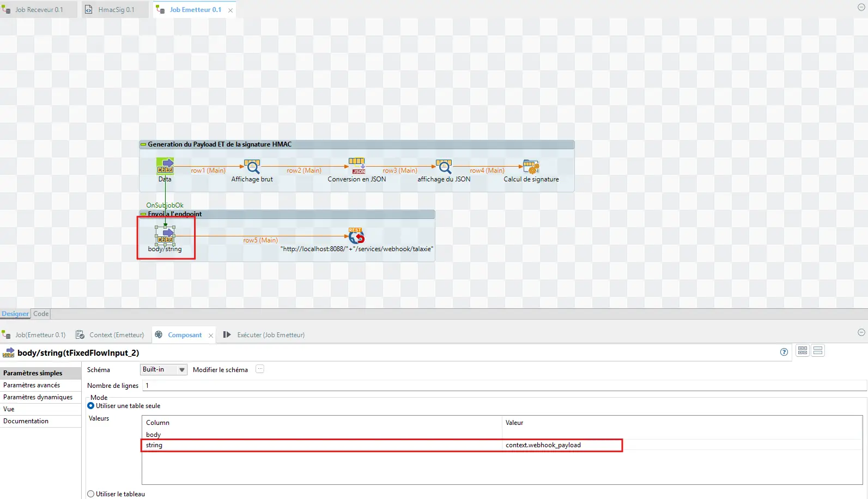Collapse the Generation du Payload subjob

[143, 144]
